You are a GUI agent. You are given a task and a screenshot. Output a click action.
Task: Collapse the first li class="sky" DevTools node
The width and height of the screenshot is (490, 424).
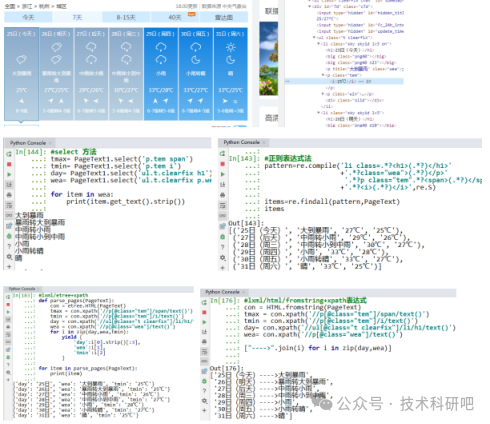(x=318, y=44)
